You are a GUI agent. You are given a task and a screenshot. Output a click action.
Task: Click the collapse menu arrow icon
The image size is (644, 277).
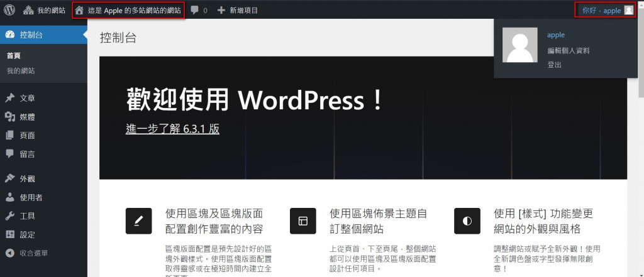(x=10, y=253)
